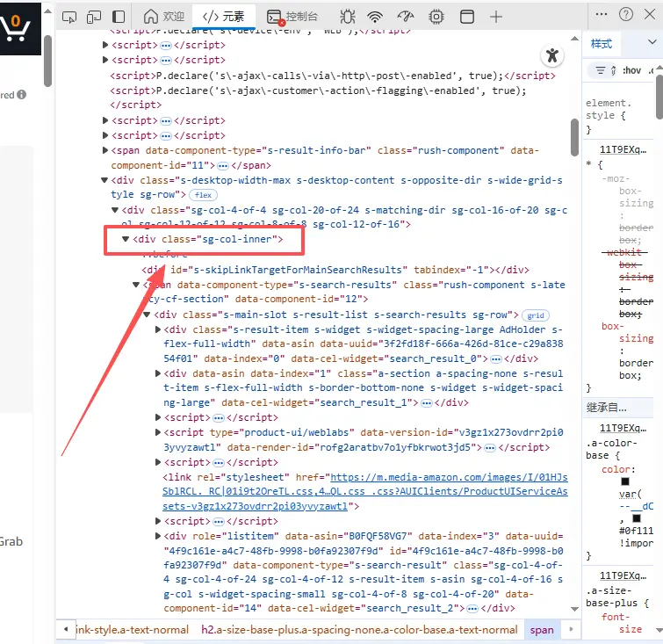The width and height of the screenshot is (663, 644).
Task: Expand the listitem B0FQF58VG7 div node
Action: (158, 536)
